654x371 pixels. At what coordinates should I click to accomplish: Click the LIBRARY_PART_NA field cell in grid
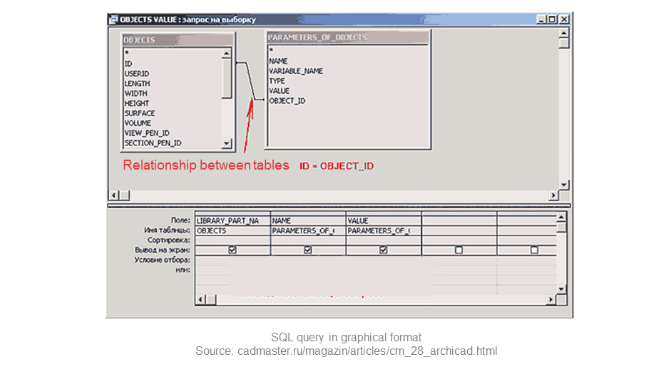pos(233,220)
